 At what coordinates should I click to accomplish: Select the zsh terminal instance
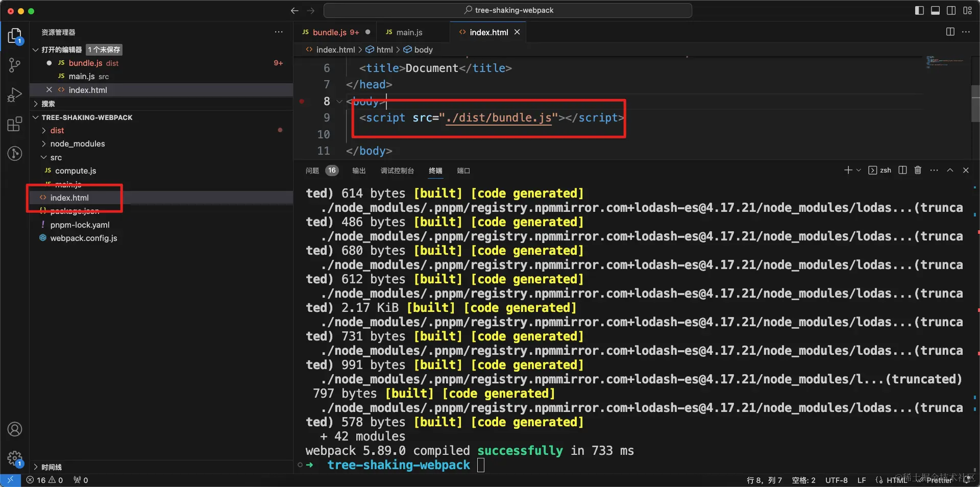[x=879, y=170]
